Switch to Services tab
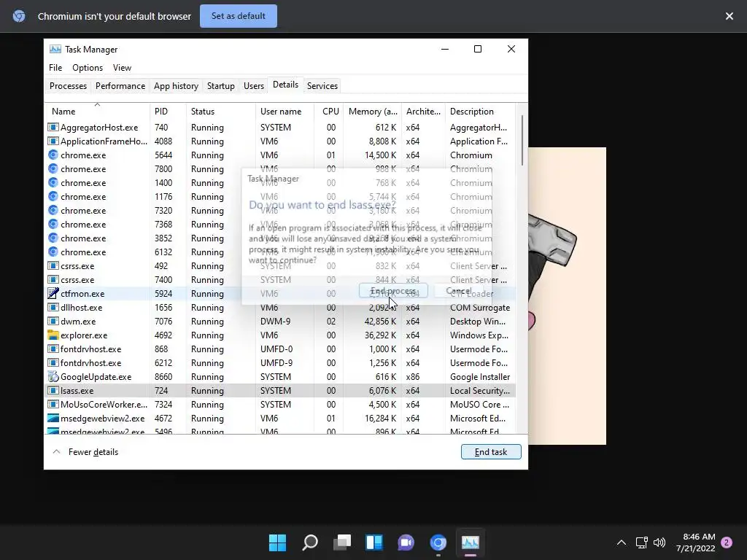The width and height of the screenshot is (747, 560). point(322,86)
